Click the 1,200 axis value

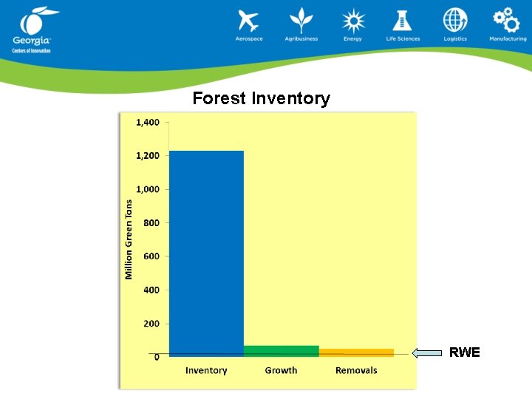[x=148, y=156]
